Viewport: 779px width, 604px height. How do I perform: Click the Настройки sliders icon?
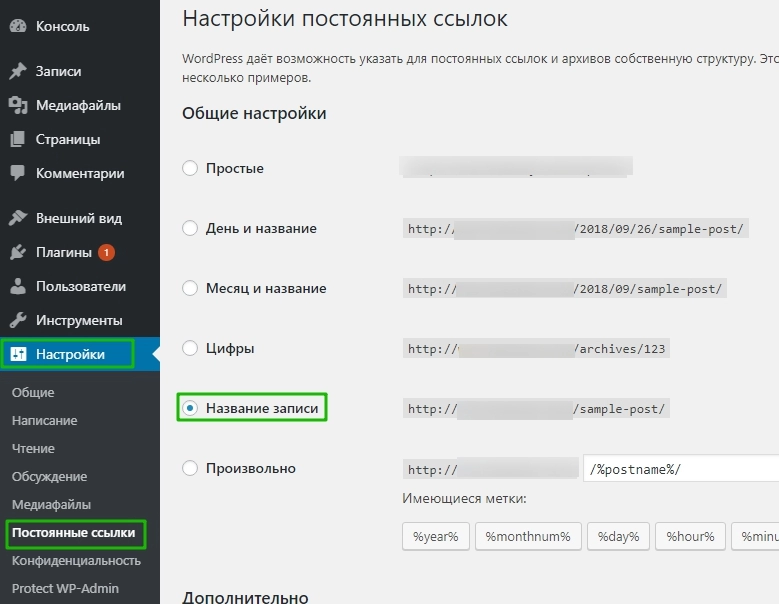coord(18,354)
